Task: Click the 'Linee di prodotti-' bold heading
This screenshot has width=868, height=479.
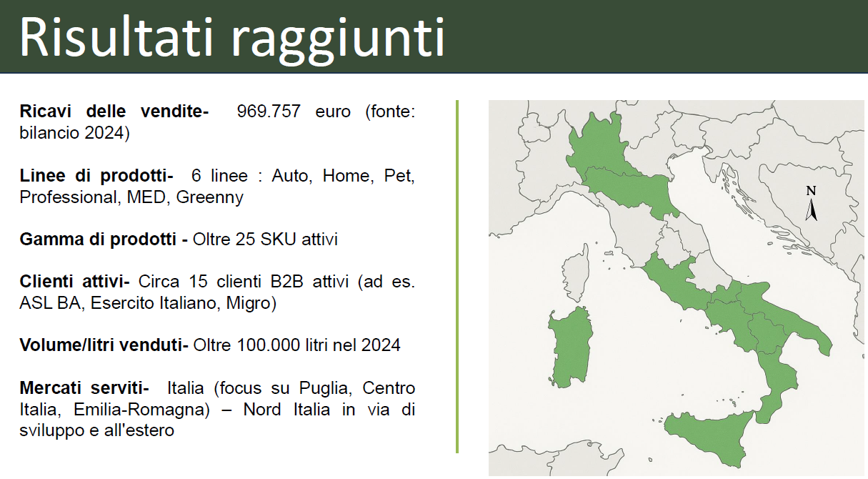Action: 96,176
